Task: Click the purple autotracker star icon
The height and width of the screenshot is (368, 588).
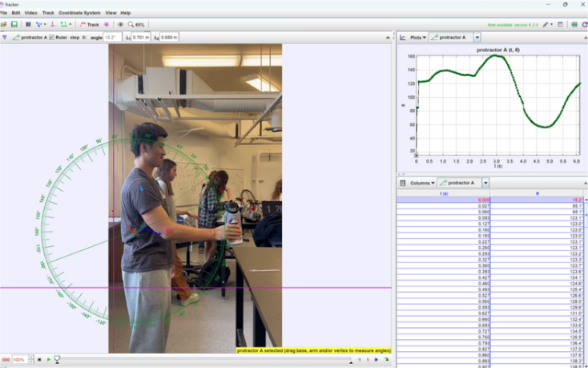Action: (107, 24)
